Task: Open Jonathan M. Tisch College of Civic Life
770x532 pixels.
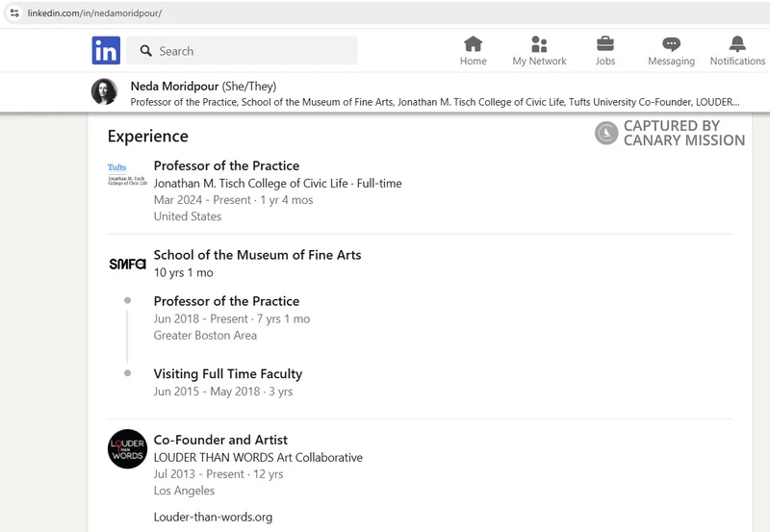Action: coord(251,183)
